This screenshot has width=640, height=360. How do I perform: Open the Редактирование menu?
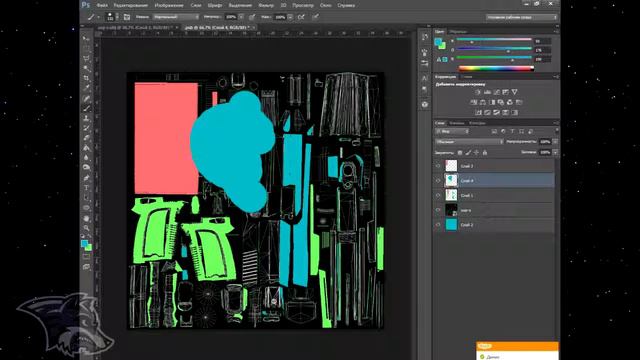click(131, 5)
